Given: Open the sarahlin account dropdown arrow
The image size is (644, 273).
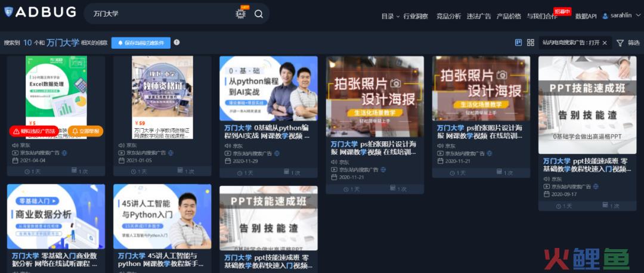Looking at the screenshot, I should click(638, 15).
